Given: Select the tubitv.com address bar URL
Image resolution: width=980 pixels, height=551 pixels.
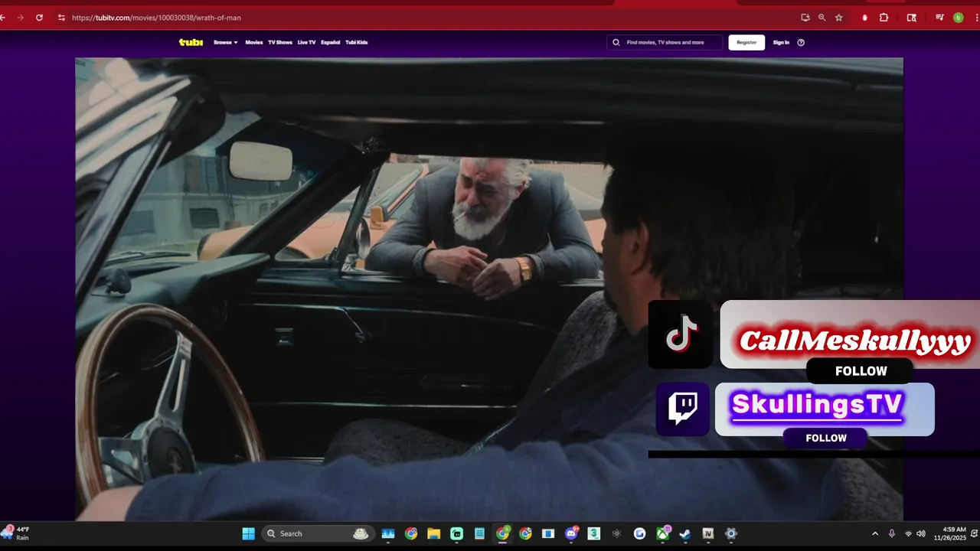Looking at the screenshot, I should click(156, 18).
